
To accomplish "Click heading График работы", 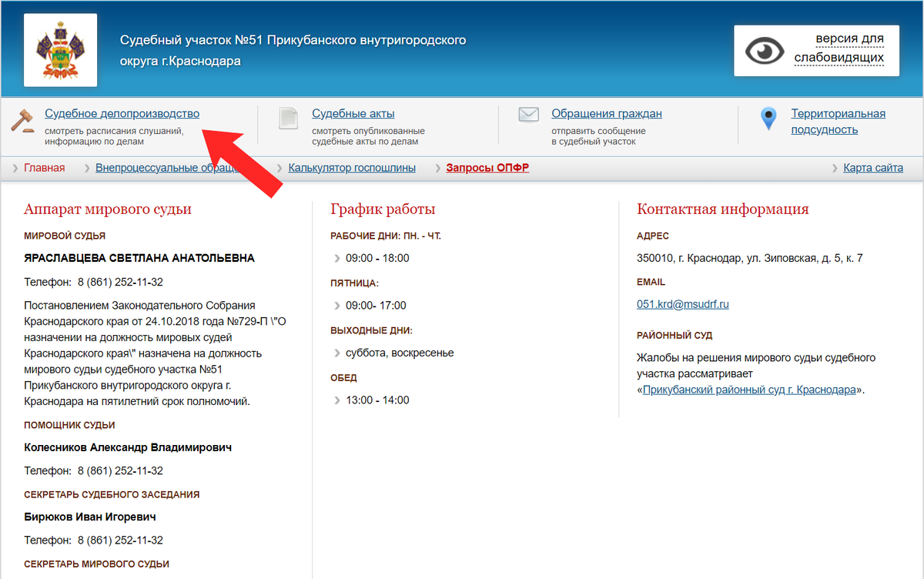I will [383, 209].
